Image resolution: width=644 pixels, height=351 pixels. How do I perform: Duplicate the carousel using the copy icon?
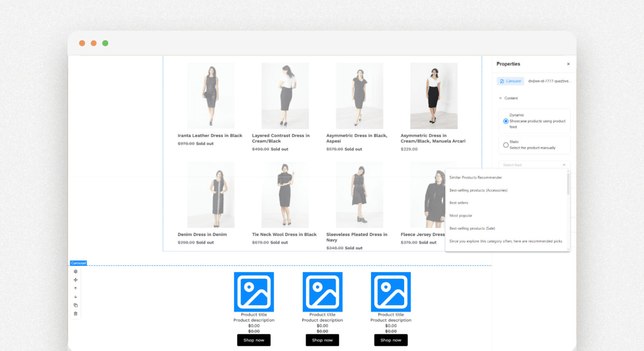pyautogui.click(x=76, y=305)
